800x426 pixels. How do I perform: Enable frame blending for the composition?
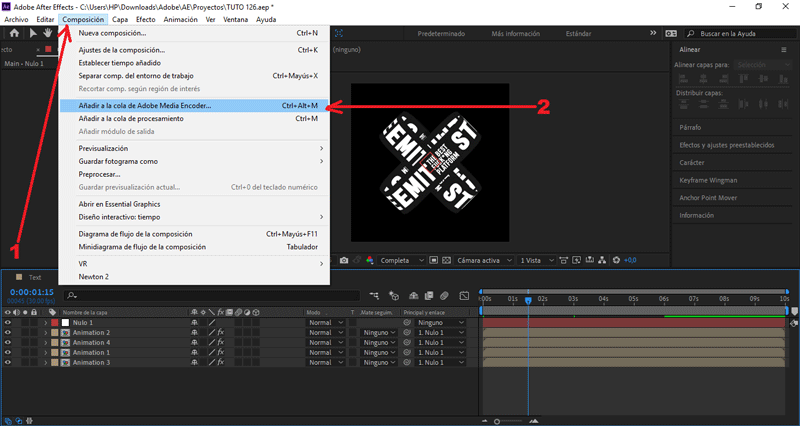tap(429, 295)
